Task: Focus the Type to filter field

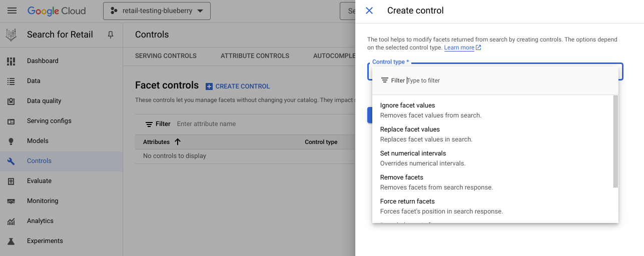Action: [500, 80]
